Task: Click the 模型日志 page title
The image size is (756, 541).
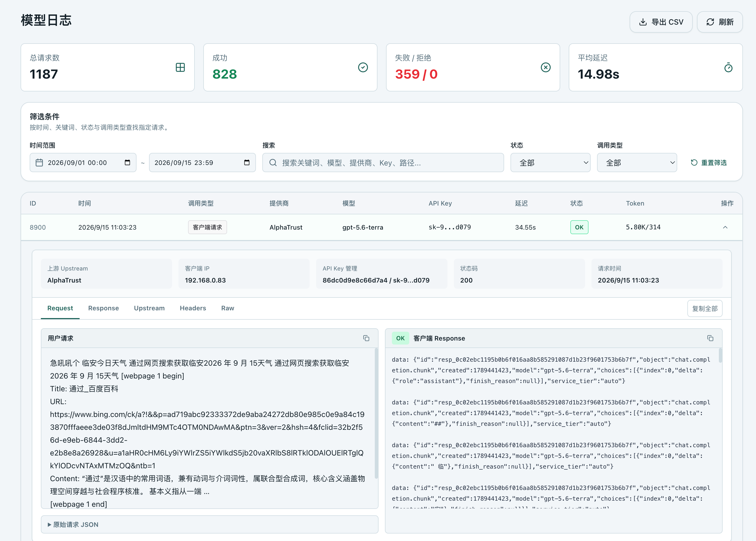Action: tap(46, 20)
